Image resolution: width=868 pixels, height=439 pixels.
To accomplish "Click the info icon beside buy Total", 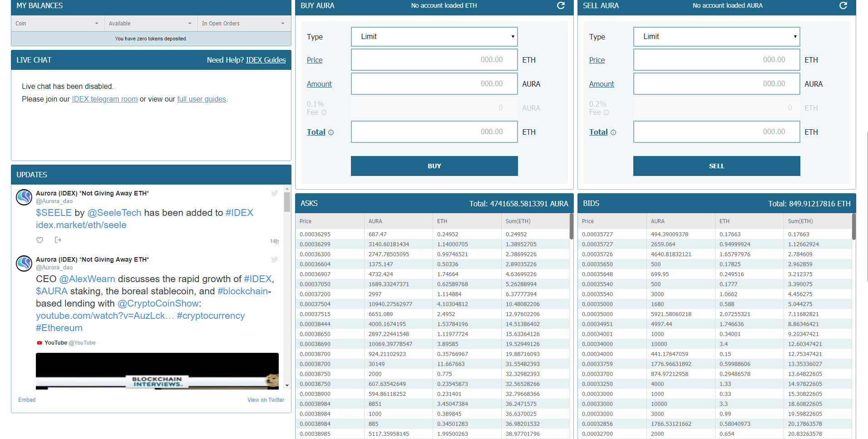I will click(331, 132).
